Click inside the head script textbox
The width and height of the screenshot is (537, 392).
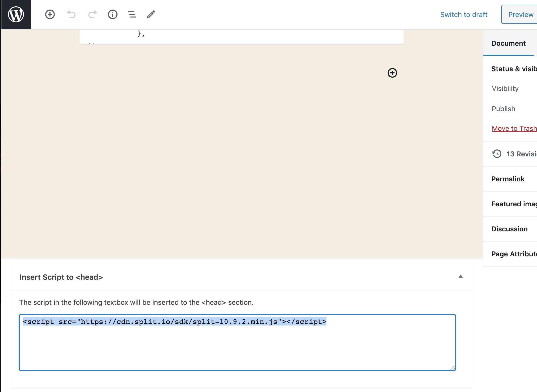pyautogui.click(x=237, y=346)
